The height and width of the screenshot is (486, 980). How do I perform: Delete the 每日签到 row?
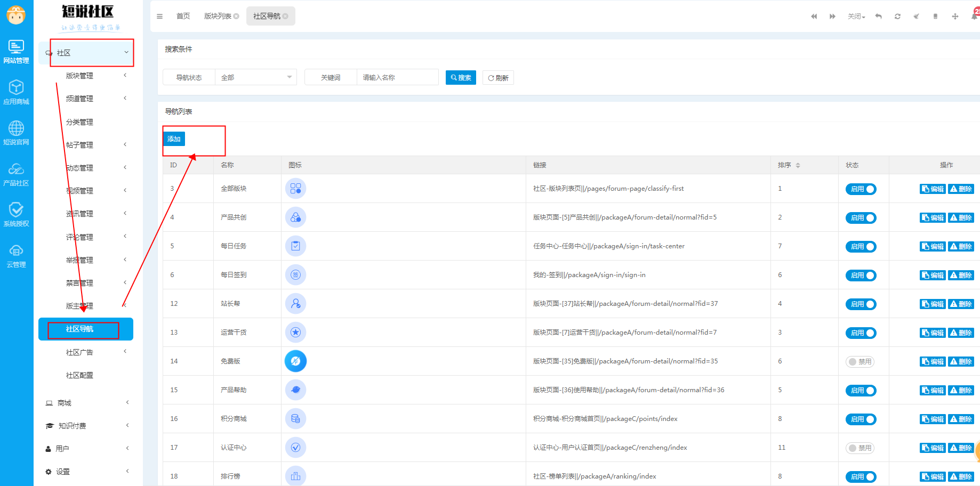click(961, 276)
